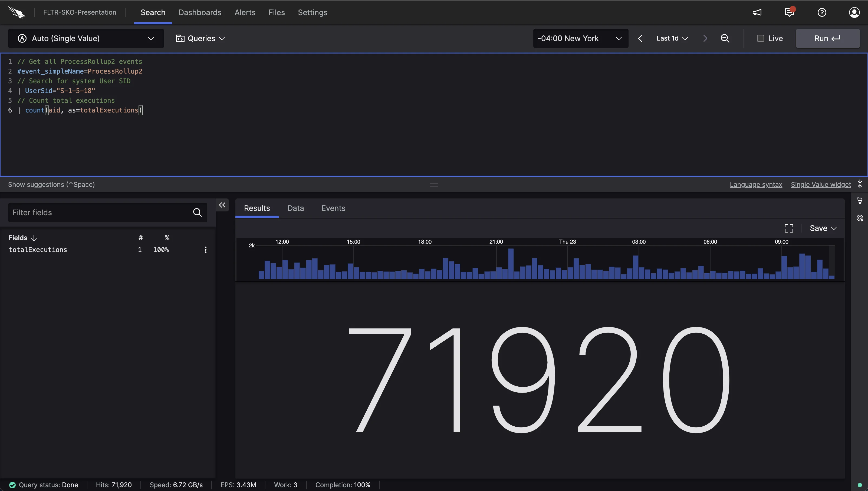
Task: Toggle Fields sort order arrow
Action: pyautogui.click(x=33, y=238)
